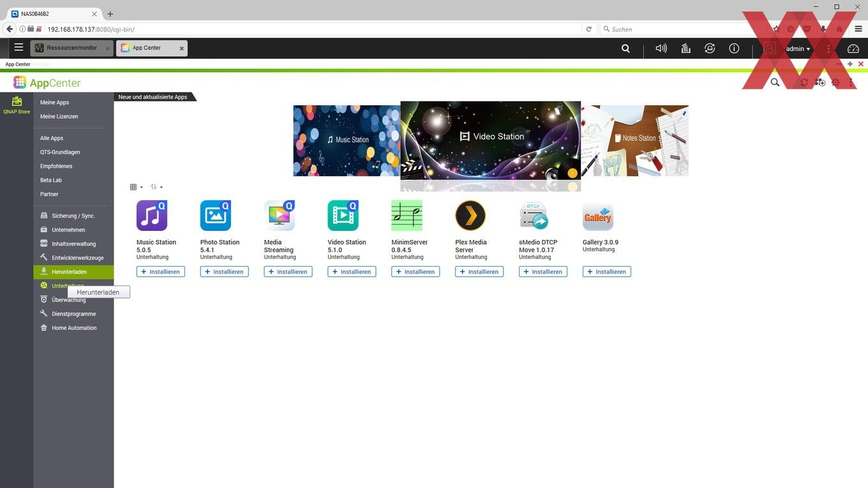Image resolution: width=868 pixels, height=488 pixels.
Task: Select Sicherung / Sync. category
Action: click(73, 216)
